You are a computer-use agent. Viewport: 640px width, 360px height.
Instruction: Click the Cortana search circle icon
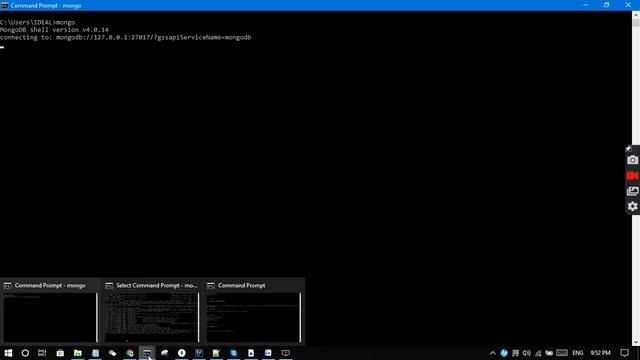point(25,353)
